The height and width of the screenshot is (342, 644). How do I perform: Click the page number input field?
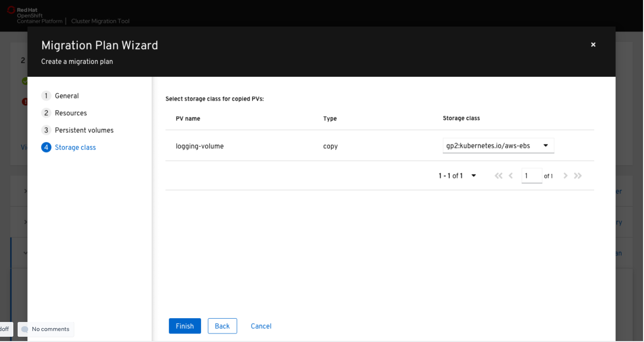(x=532, y=176)
